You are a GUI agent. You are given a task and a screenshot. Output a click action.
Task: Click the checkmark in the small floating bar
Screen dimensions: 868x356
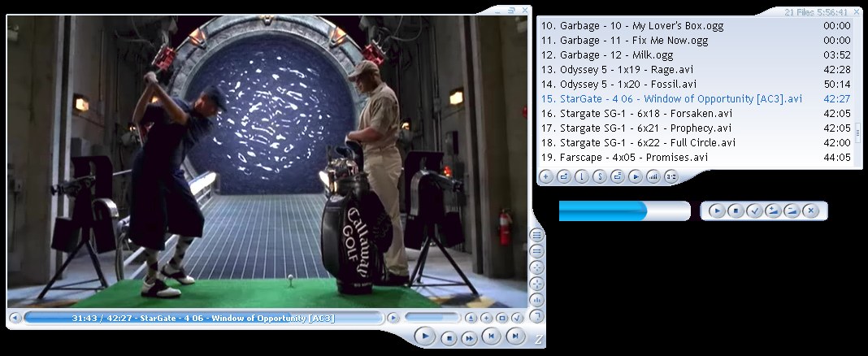[x=754, y=211]
